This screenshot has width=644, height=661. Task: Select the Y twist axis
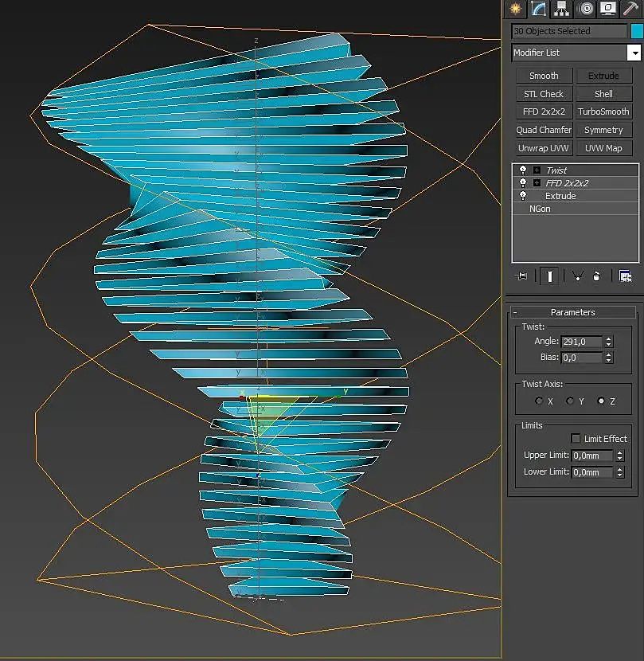click(x=570, y=401)
